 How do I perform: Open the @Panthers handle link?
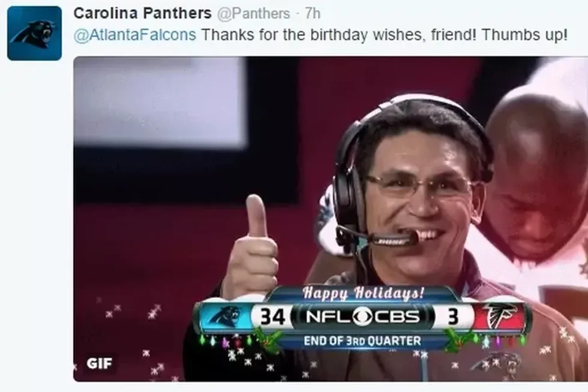coord(253,14)
